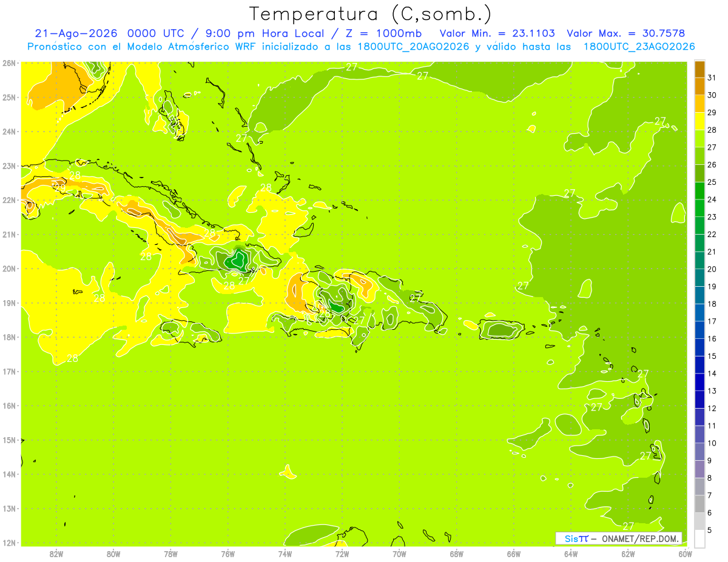
Task: Click the 20N latitude label
Action: [9, 269]
